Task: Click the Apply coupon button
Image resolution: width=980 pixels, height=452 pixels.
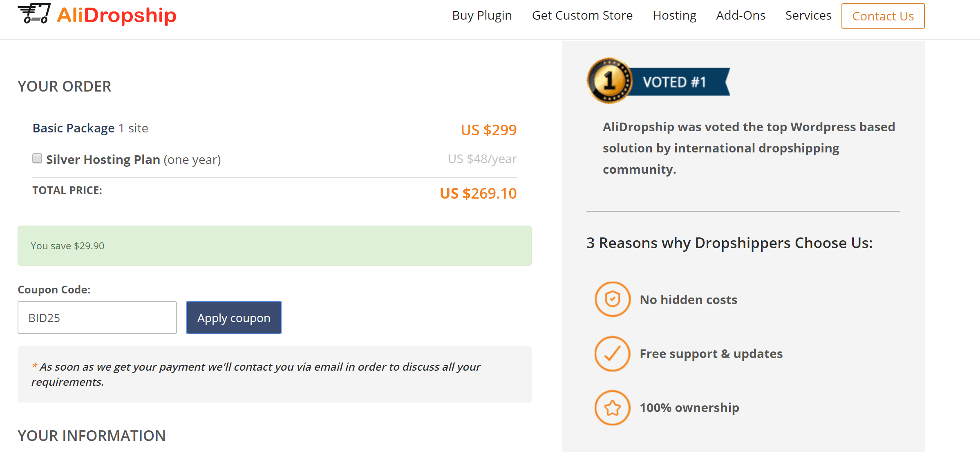Action: (234, 318)
